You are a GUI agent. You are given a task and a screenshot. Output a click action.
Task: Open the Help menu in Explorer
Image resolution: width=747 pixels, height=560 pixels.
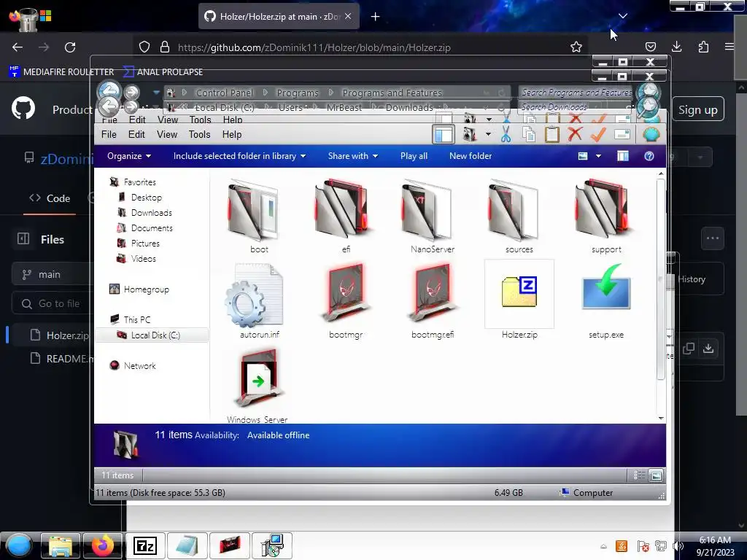point(231,135)
